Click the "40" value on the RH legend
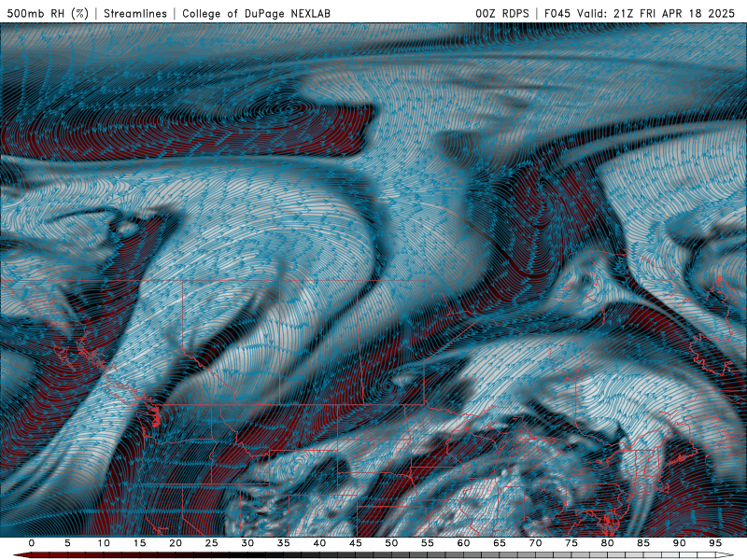747x560 pixels. (x=319, y=543)
